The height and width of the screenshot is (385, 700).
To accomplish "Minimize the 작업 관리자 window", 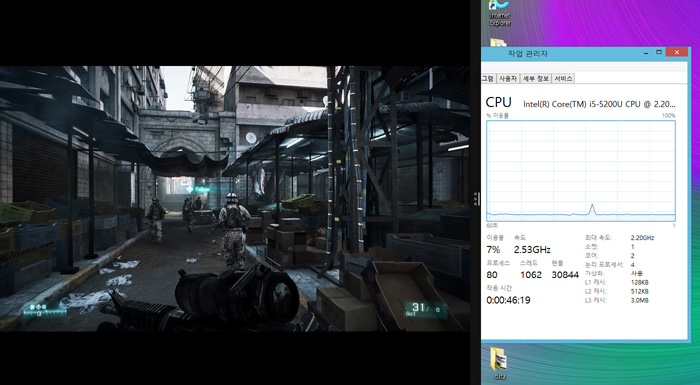I will (646, 53).
